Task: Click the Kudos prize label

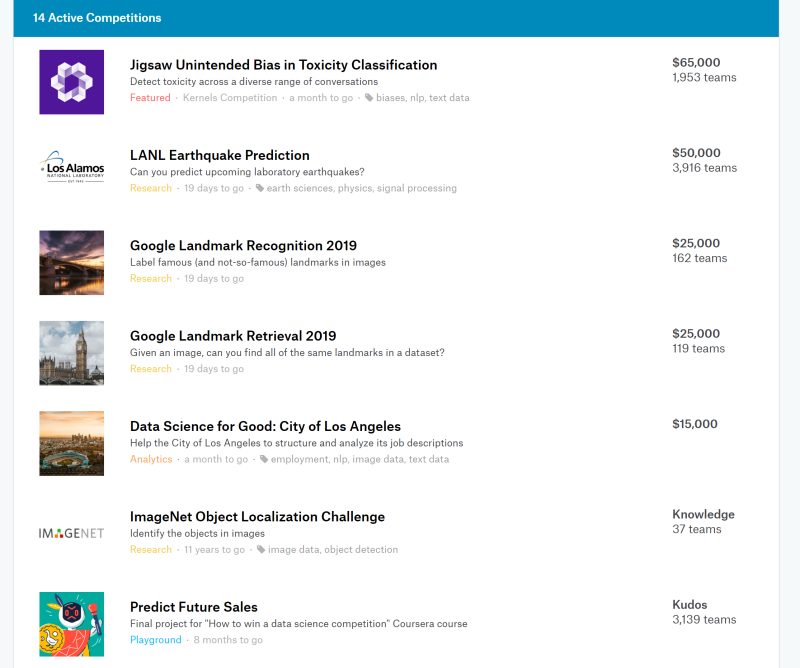Action: point(689,604)
